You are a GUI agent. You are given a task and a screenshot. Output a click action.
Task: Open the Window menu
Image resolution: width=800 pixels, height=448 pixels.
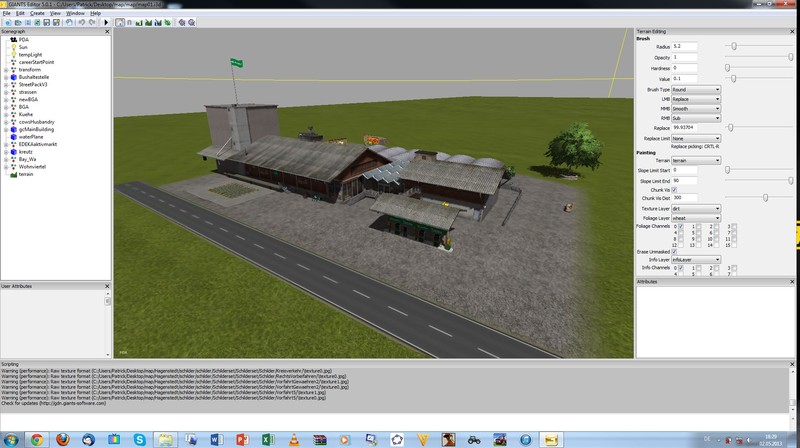pyautogui.click(x=75, y=13)
